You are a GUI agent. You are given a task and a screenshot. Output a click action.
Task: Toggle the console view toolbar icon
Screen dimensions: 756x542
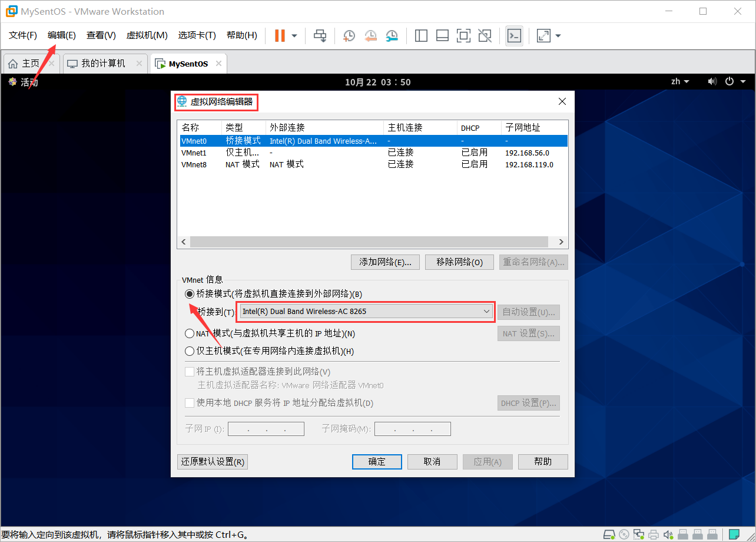[514, 36]
